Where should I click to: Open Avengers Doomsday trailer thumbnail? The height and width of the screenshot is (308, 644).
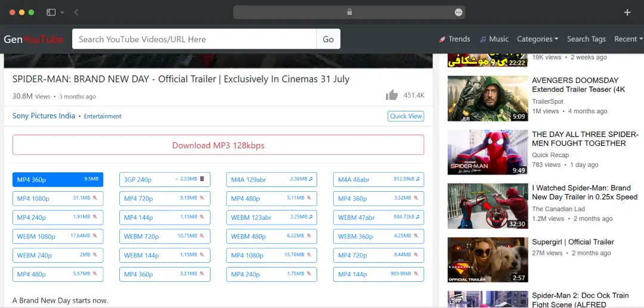tap(488, 98)
